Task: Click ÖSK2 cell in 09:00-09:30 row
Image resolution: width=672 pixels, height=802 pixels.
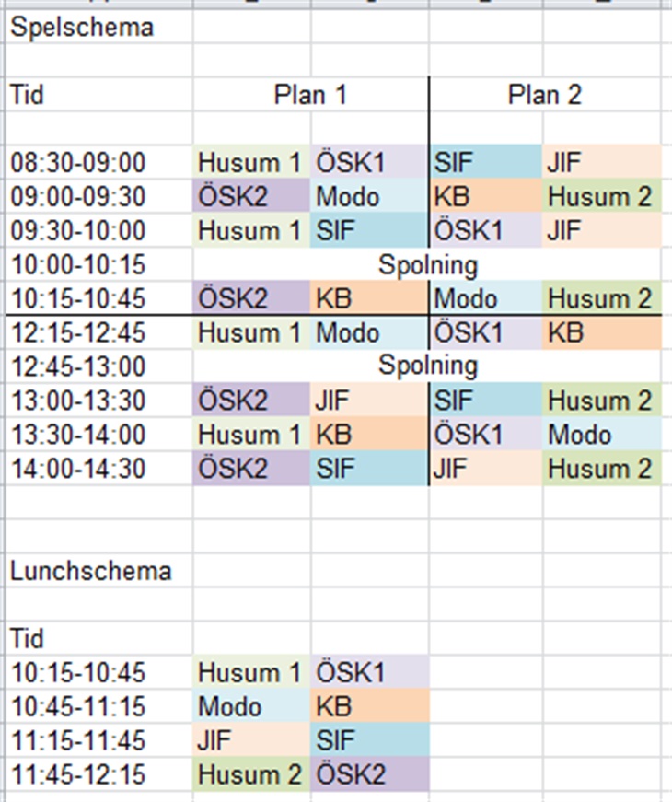Action: pos(251,196)
